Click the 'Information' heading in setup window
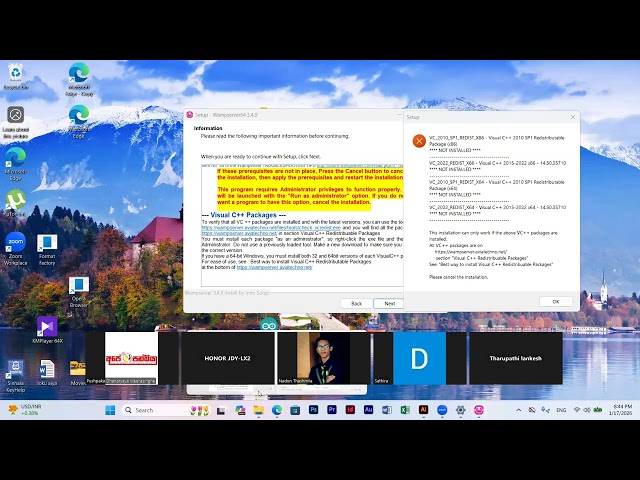Screen dimensions: 640x480 tap(208, 128)
